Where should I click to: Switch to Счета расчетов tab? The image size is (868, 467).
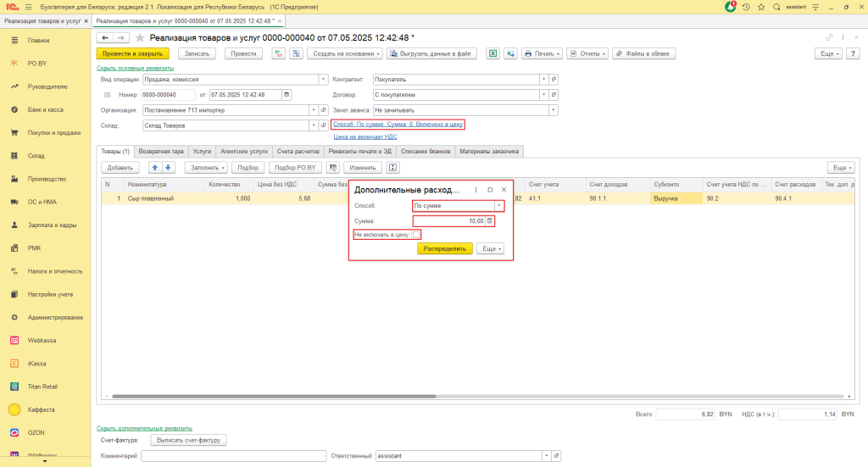298,151
